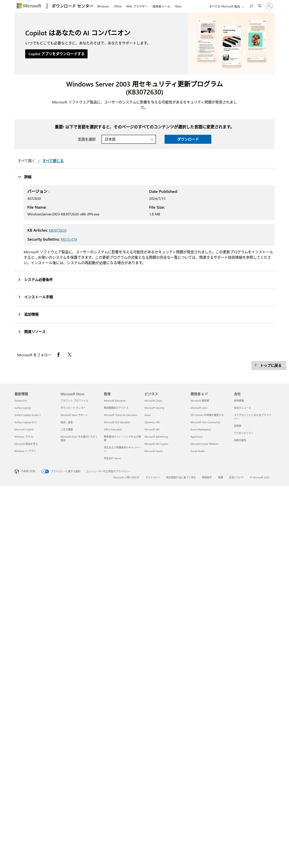The width and height of the screenshot is (289, 868).
Task: Expand the インストール手順 section
Action: point(35,297)
